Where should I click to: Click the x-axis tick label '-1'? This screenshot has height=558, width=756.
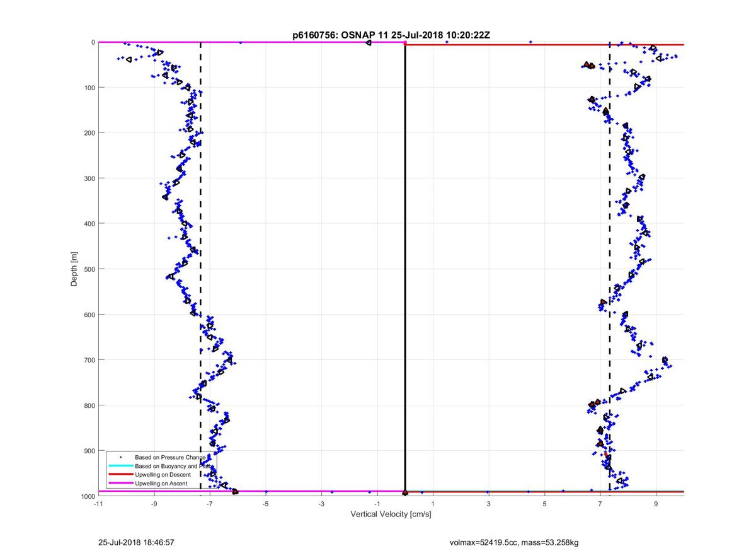pos(377,504)
